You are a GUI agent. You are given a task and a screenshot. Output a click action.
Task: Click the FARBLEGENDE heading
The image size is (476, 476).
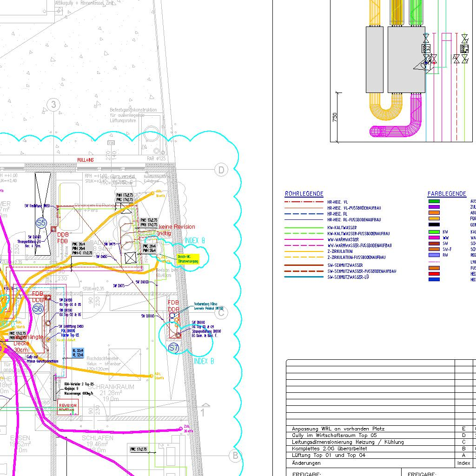(x=446, y=194)
